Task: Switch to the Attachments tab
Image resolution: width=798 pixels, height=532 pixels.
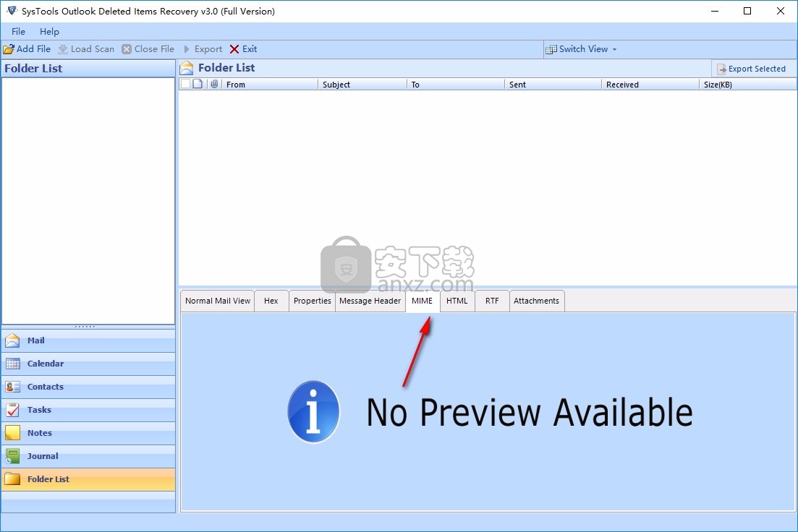Action: [x=536, y=301]
